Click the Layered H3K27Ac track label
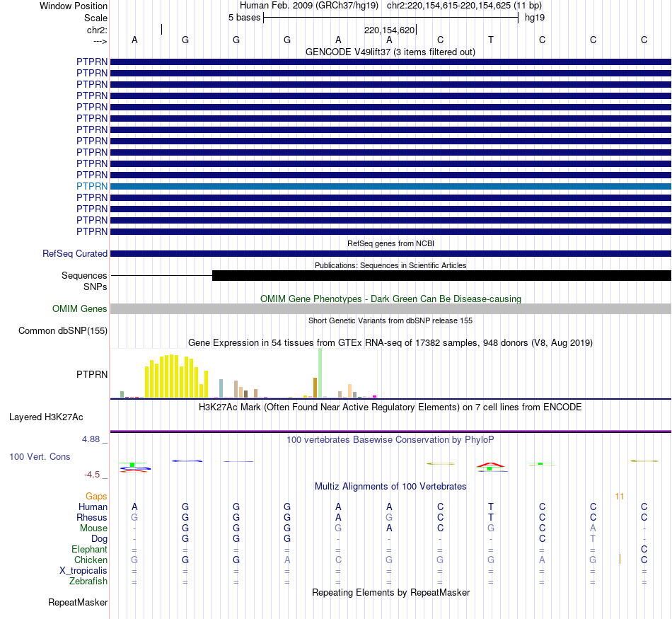Image resolution: width=672 pixels, height=619 pixels. point(46,417)
